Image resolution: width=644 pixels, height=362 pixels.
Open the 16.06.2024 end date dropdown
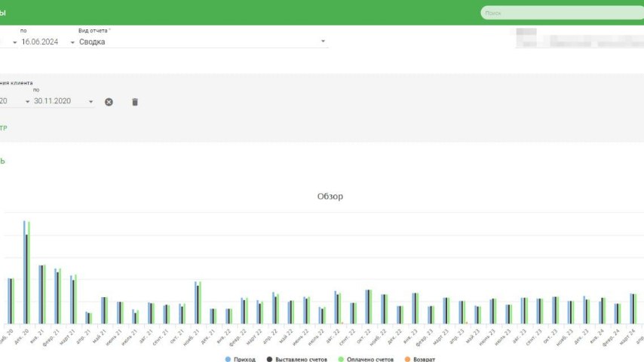72,42
